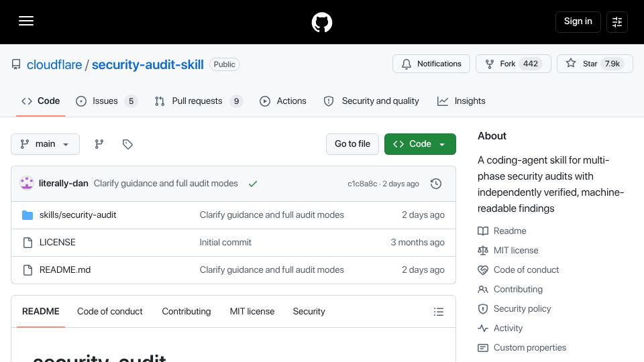Open commit message in README.md row
The height and width of the screenshot is (362, 644).
point(272,269)
